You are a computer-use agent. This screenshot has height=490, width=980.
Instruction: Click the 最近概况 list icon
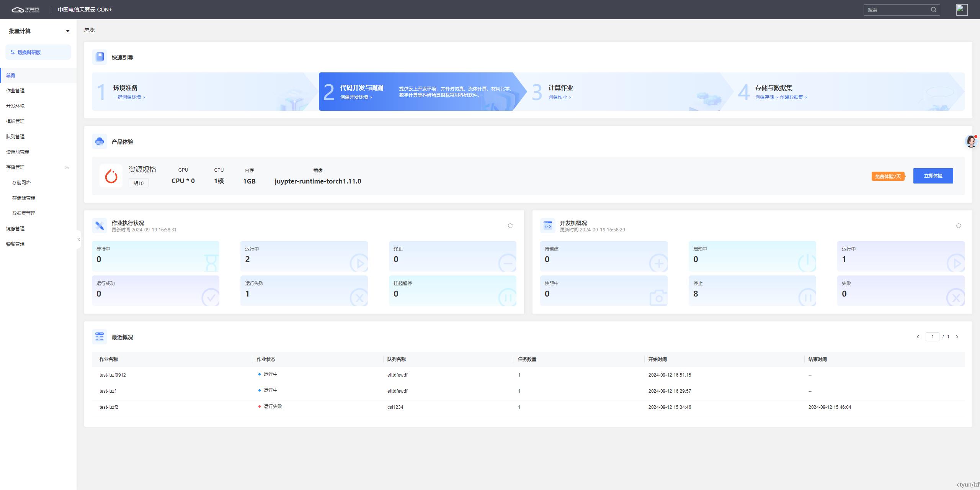pos(100,337)
